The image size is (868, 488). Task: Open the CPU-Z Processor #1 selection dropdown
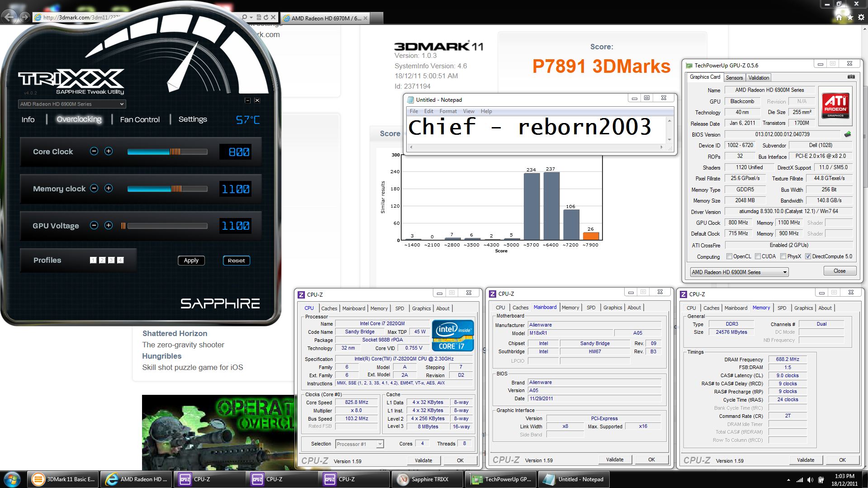(x=360, y=444)
